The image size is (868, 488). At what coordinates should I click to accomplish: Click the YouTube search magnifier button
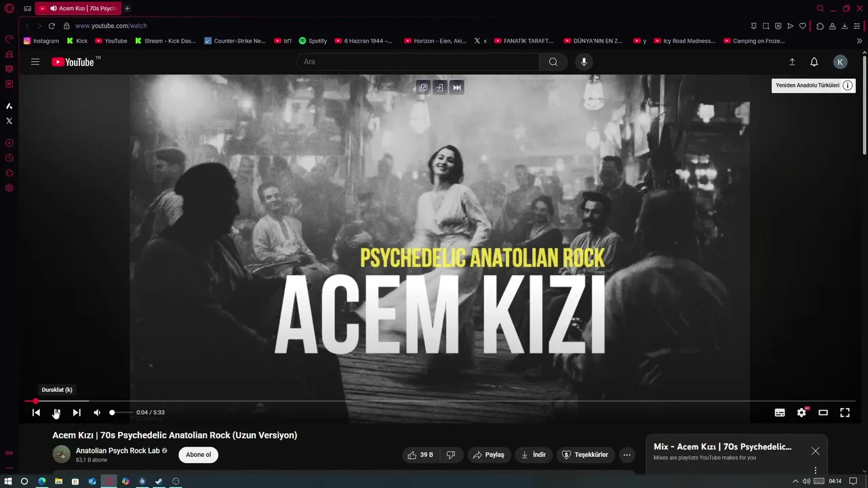click(x=553, y=62)
